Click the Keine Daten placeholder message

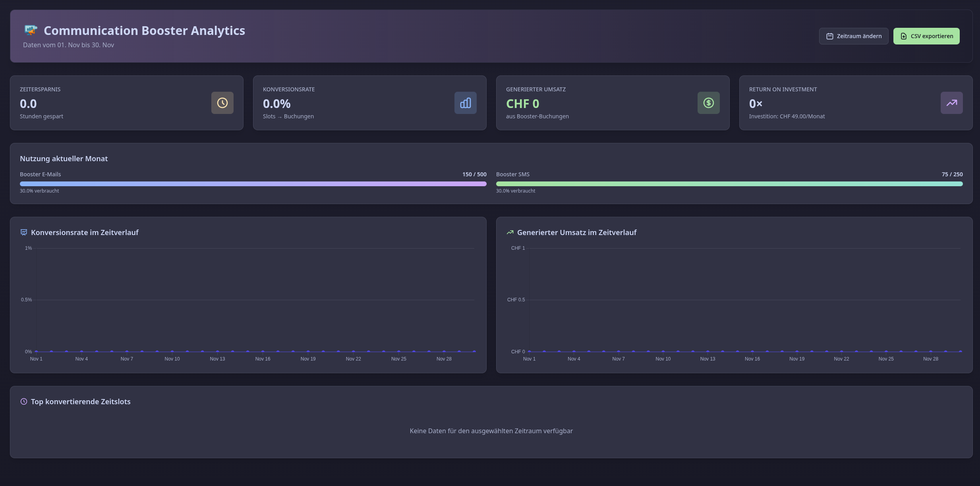tap(491, 430)
